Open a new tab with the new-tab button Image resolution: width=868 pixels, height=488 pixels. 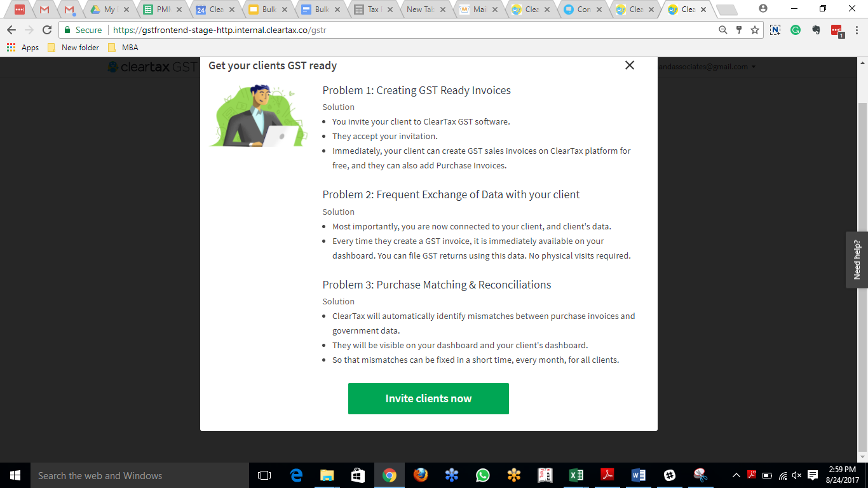tap(727, 10)
